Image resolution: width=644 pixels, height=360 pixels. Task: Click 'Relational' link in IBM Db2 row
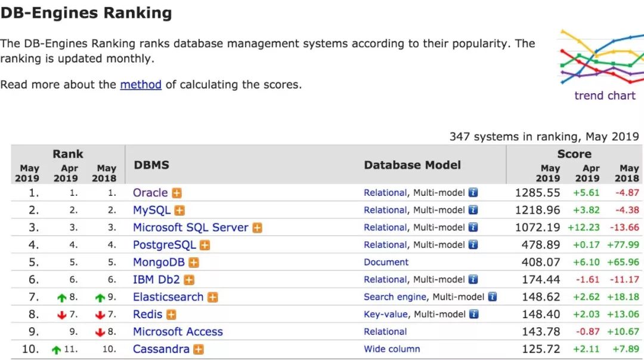tap(385, 279)
